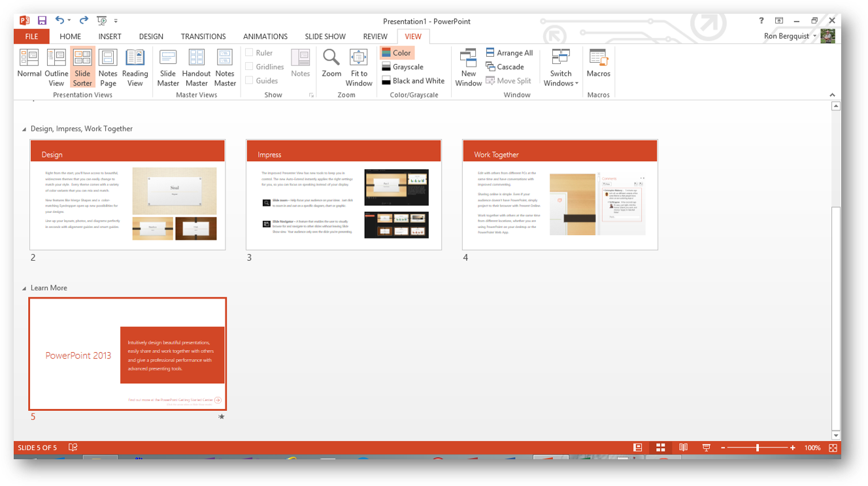Select the Impress slide thumbnail
This screenshot has width=868, height=486.
click(343, 195)
